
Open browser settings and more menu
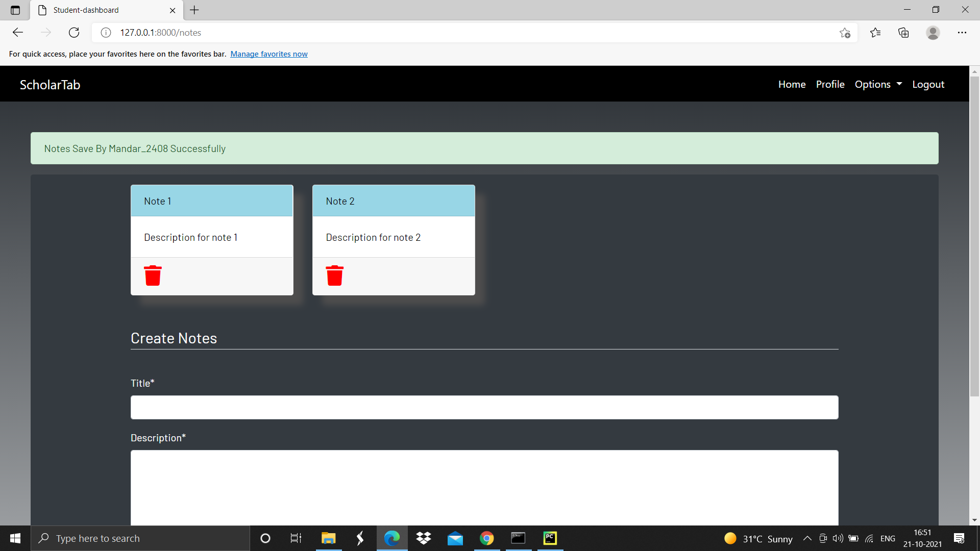pos(962,33)
